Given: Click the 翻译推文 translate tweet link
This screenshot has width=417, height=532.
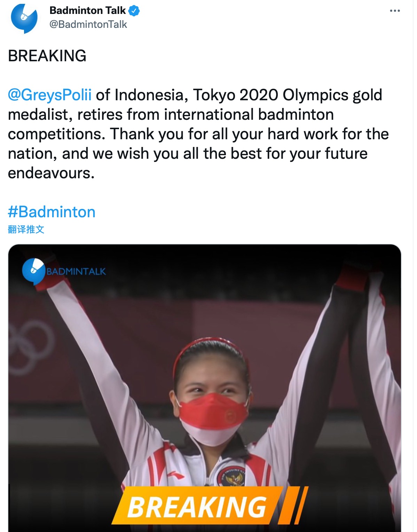Looking at the screenshot, I should [x=26, y=229].
